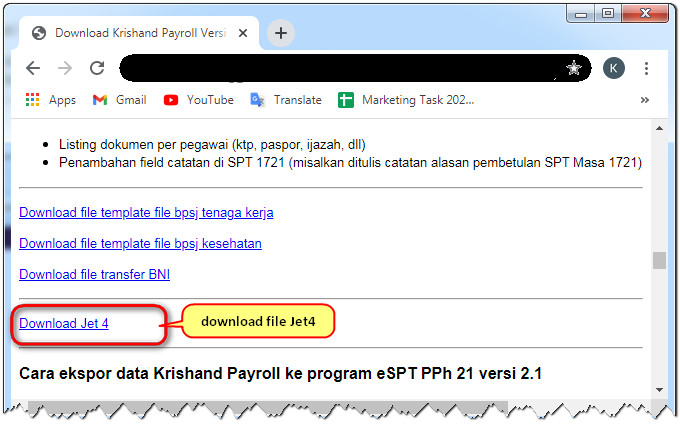
Task: Click the Download file transfer BNI link
Action: [95, 274]
